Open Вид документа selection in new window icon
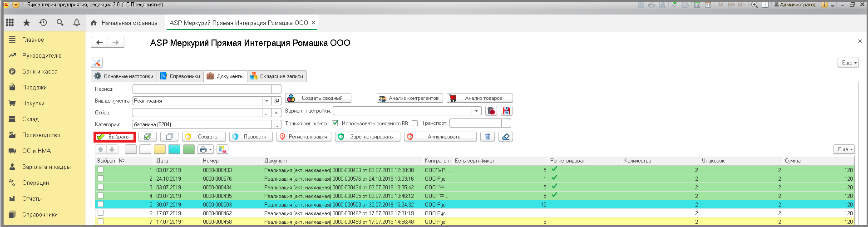Screen dimensions: 868x227 (x=276, y=101)
